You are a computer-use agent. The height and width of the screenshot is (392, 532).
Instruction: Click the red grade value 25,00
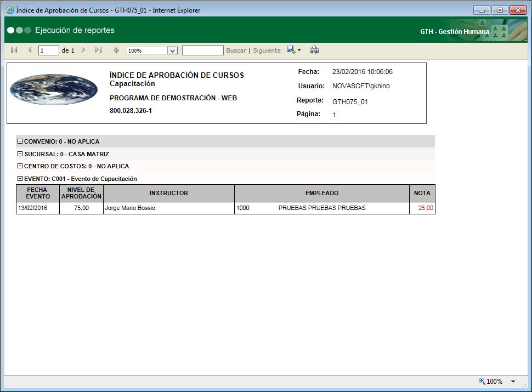(x=426, y=208)
